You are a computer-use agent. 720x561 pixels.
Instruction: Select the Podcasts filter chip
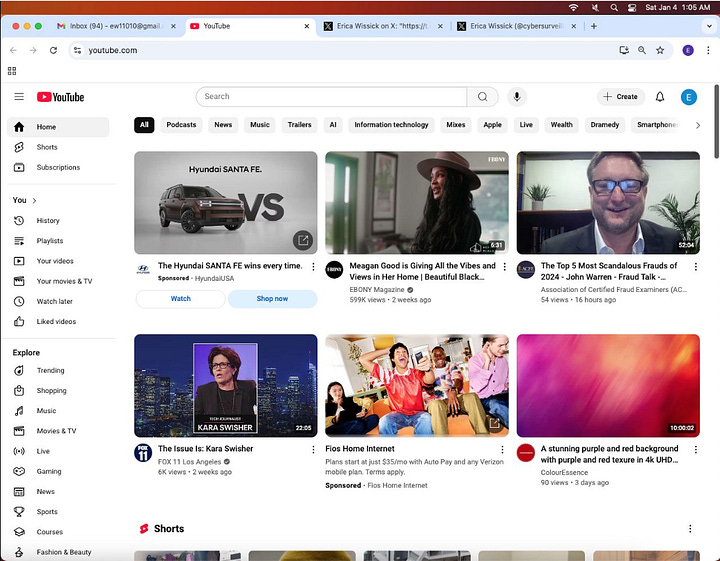(x=181, y=125)
